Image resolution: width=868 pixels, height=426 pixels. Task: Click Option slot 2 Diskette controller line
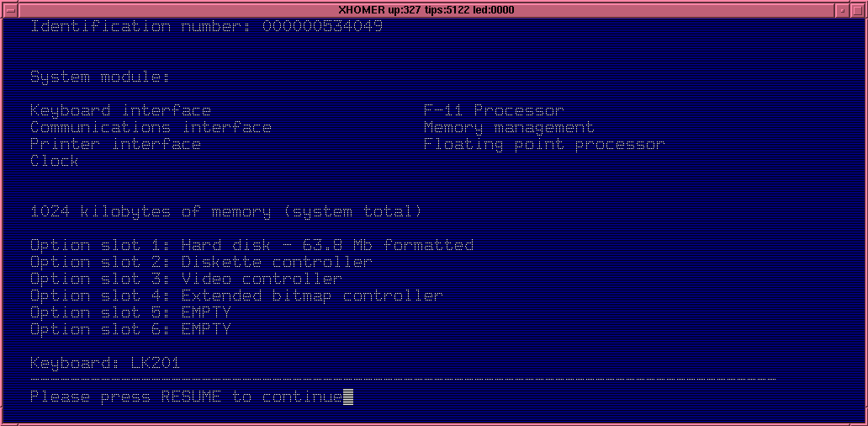[201, 262]
